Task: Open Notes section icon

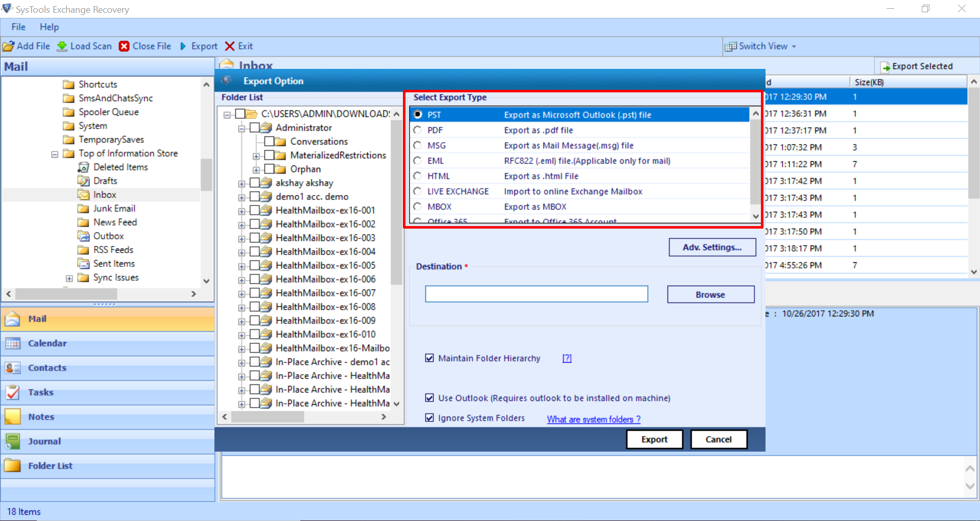Action: (13, 417)
